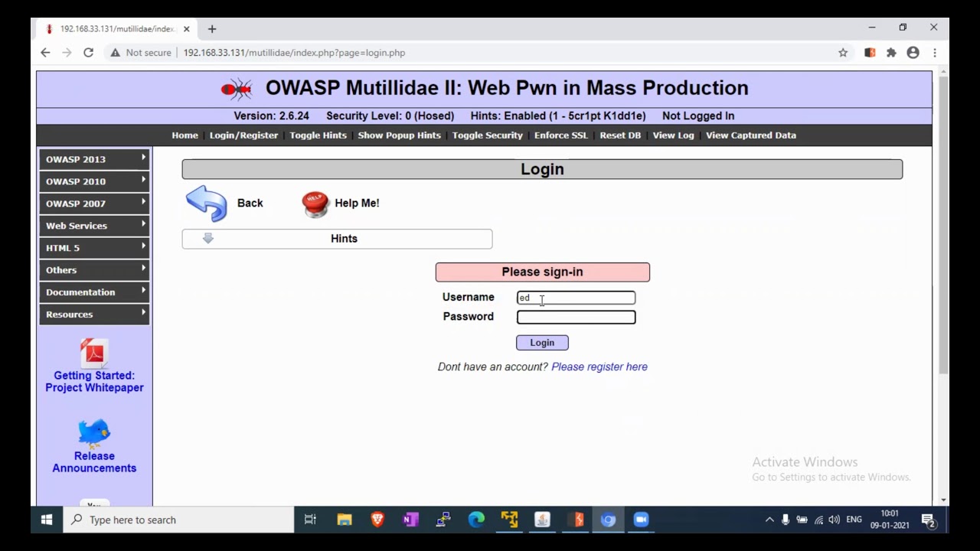Open Windows Start menu
Screen dimensions: 980x551
click(x=47, y=520)
